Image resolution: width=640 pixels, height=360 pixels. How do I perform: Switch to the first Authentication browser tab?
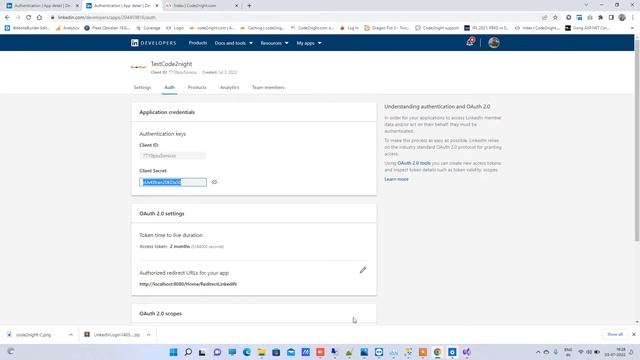click(42, 6)
